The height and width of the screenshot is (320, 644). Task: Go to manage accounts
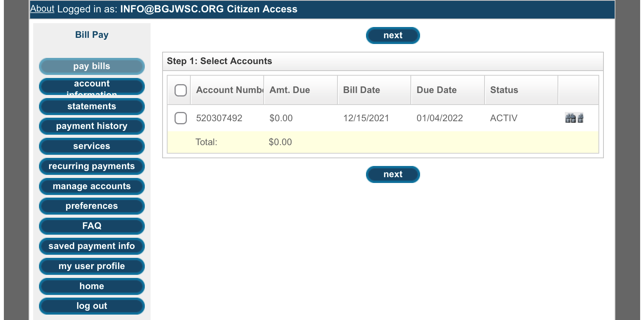click(x=92, y=186)
